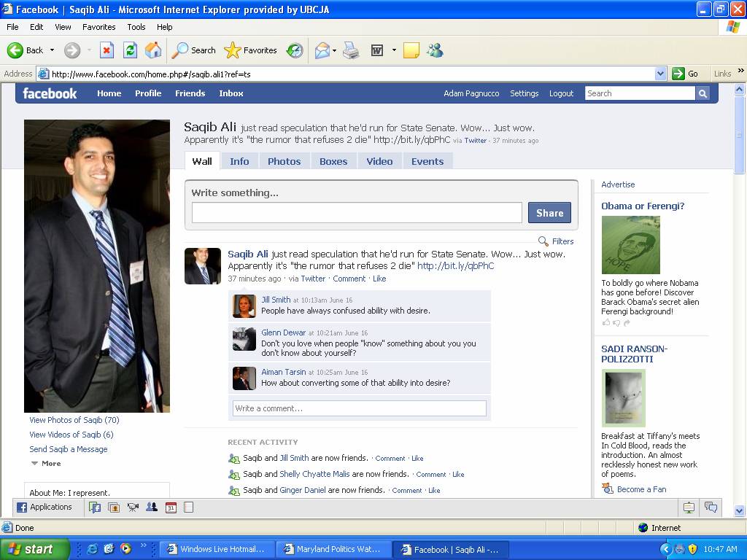Open the Messenger people icon
The image size is (747, 560).
coord(435,50)
